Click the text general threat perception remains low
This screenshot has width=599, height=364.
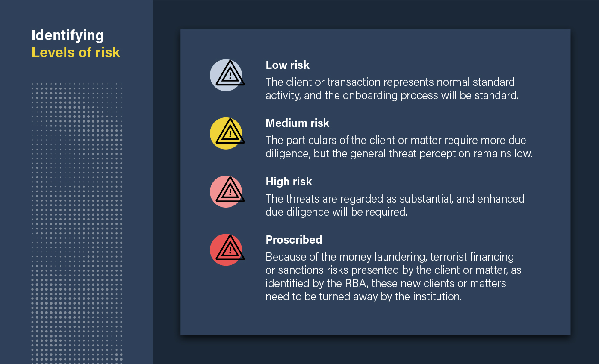click(x=441, y=154)
